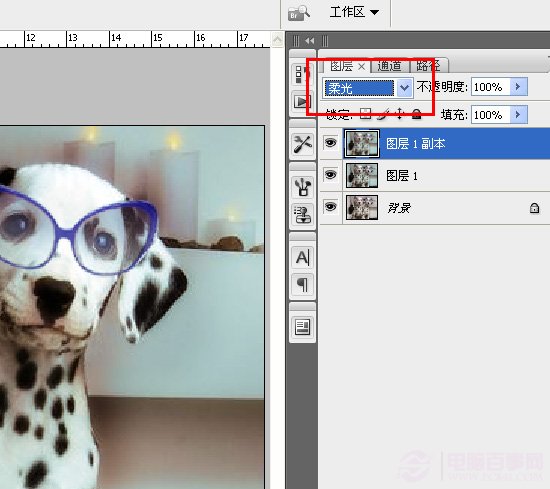Screen dimensions: 550x489
Task: Open the Layer Comps panel icon
Action: point(303,327)
